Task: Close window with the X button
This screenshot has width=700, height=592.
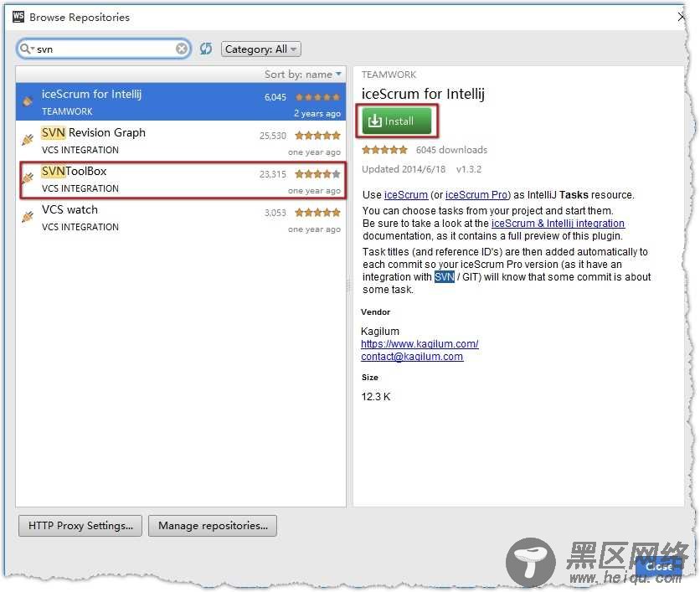Action: [682, 17]
